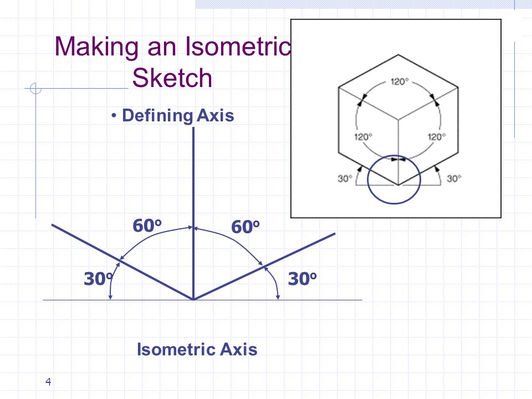The image size is (532, 399).
Task: Click the slide title Making an Isometric Sketch
Action: coord(171,63)
